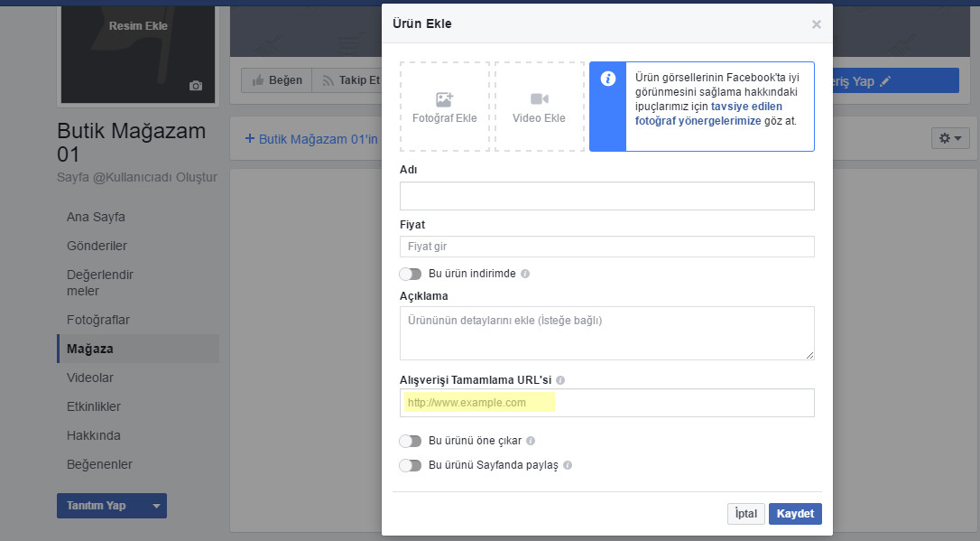Click the settings gear dropdown on the page
980x541 pixels.
coord(950,138)
